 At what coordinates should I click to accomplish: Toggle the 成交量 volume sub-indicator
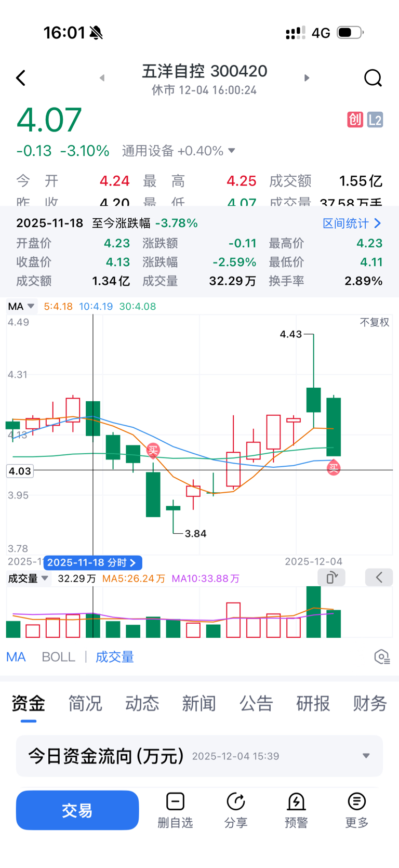pyautogui.click(x=114, y=657)
